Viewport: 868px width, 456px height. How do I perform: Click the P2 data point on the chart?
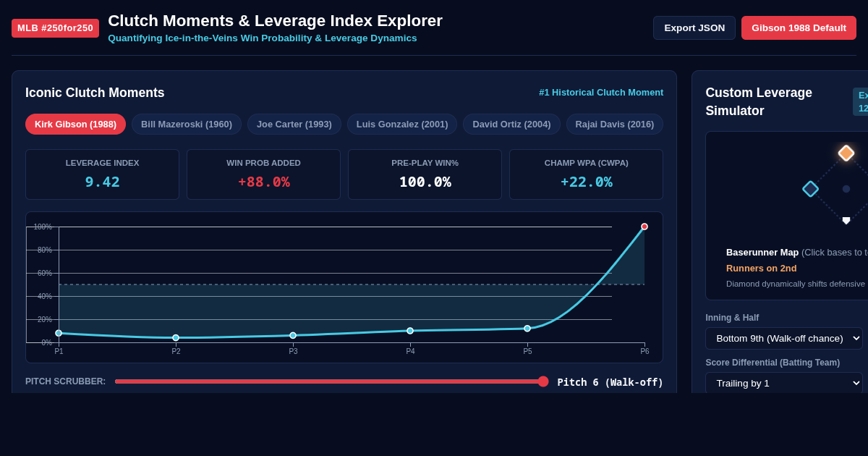176,338
